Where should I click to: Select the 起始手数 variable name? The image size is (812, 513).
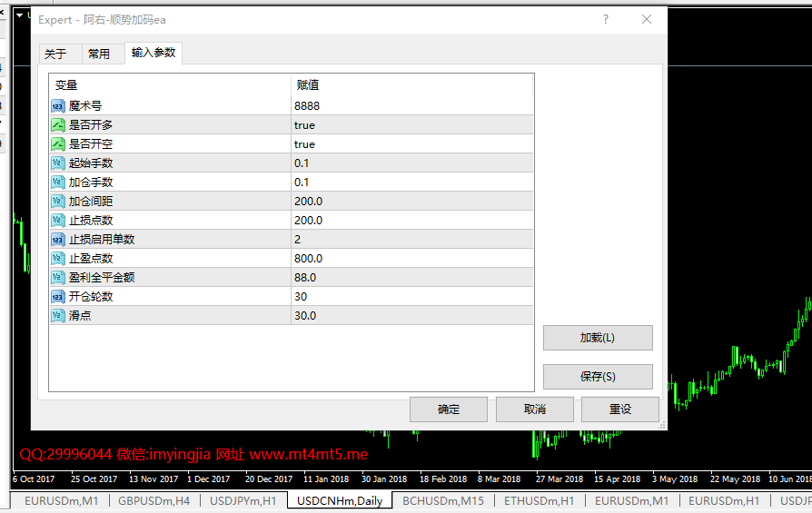(91, 163)
